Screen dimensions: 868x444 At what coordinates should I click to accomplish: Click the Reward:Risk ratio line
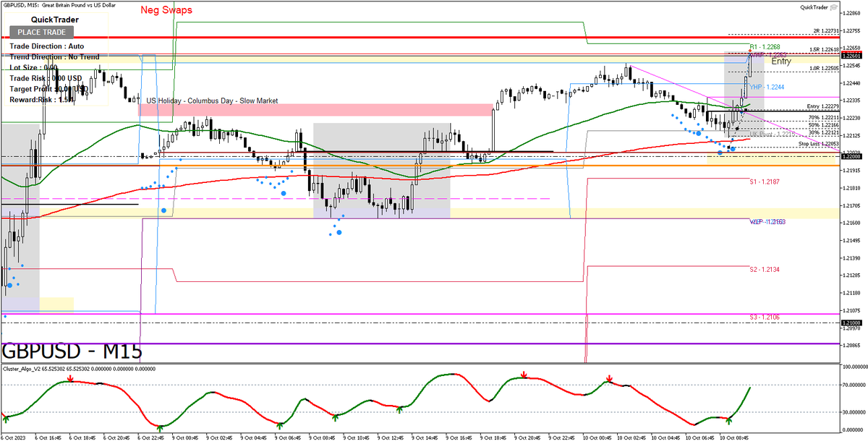42,100
